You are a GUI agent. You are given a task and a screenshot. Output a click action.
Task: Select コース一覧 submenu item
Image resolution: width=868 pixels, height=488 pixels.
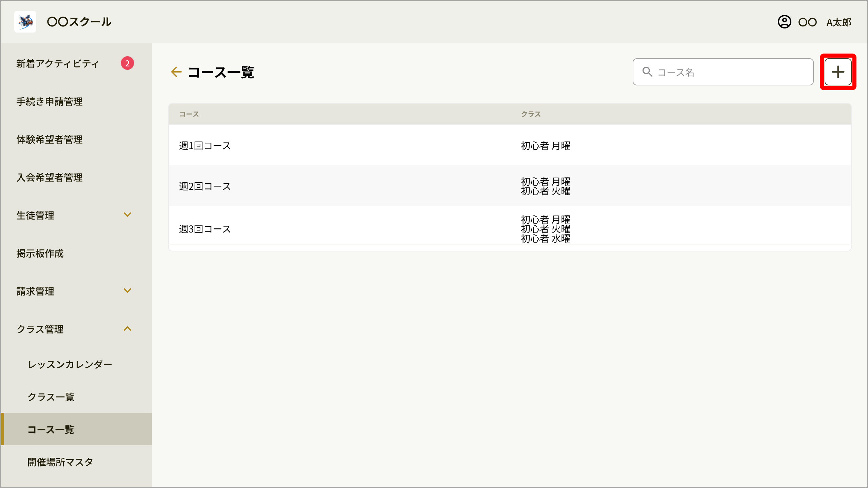[76, 429]
